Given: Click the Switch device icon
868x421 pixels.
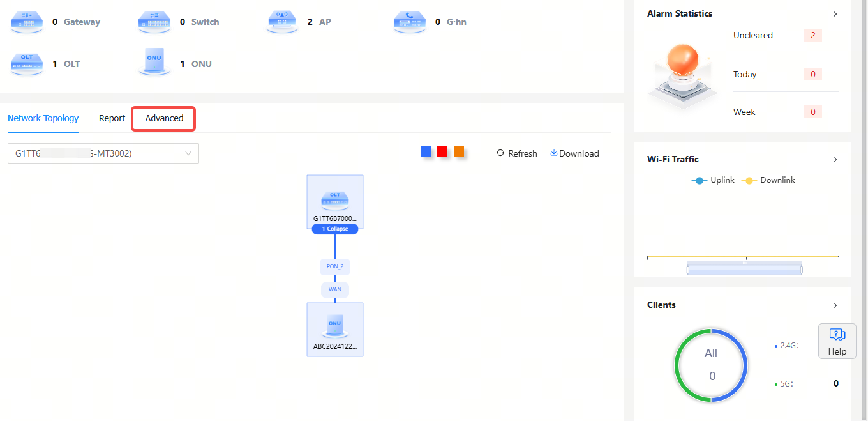Looking at the screenshot, I should coord(154,22).
